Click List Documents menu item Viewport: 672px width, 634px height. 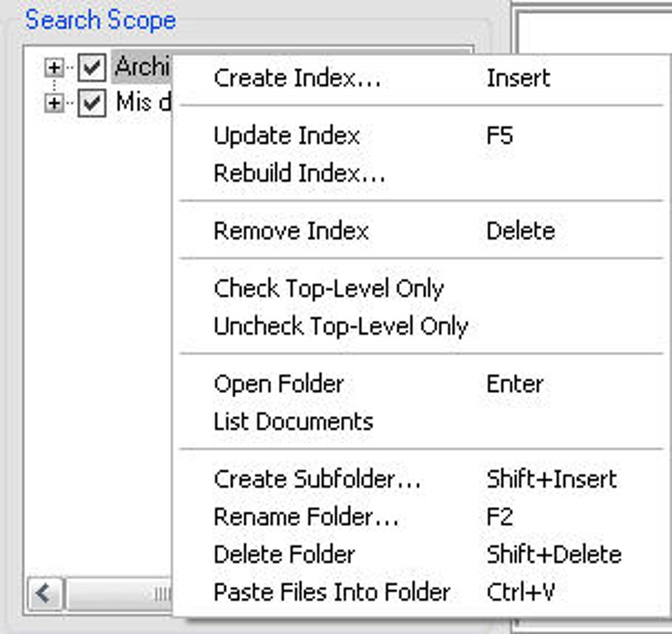pos(293,421)
